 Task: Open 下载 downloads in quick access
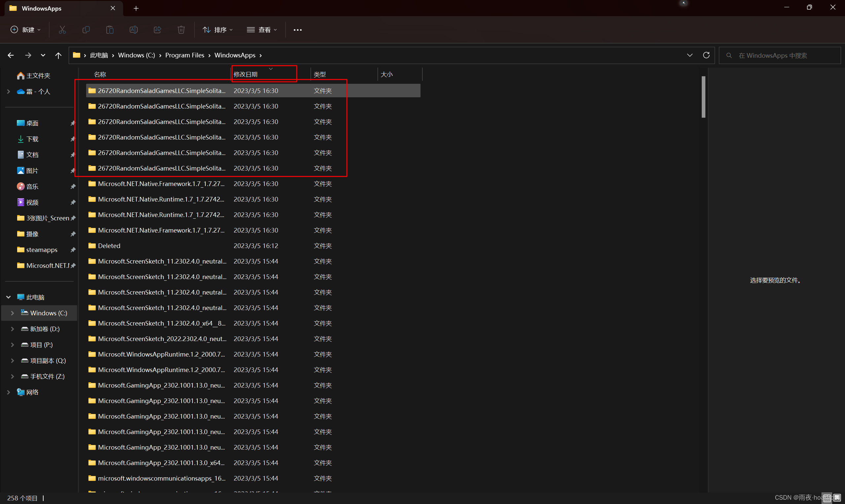pos(28,139)
